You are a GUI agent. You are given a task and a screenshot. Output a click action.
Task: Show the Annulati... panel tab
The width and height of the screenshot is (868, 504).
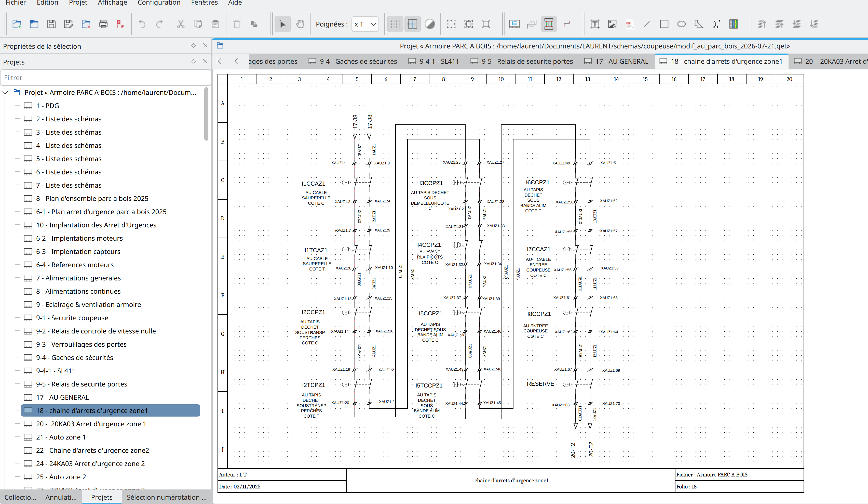click(x=61, y=497)
